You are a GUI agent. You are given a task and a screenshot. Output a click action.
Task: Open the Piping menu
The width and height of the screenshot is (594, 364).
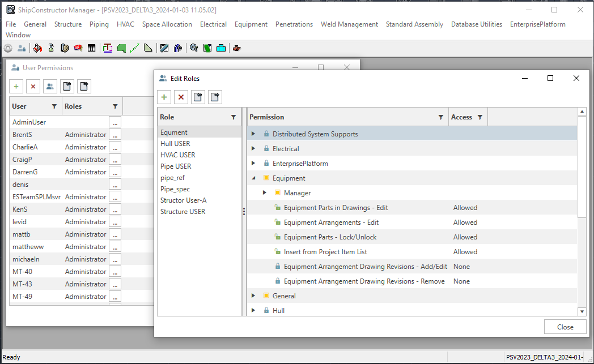pos(99,24)
